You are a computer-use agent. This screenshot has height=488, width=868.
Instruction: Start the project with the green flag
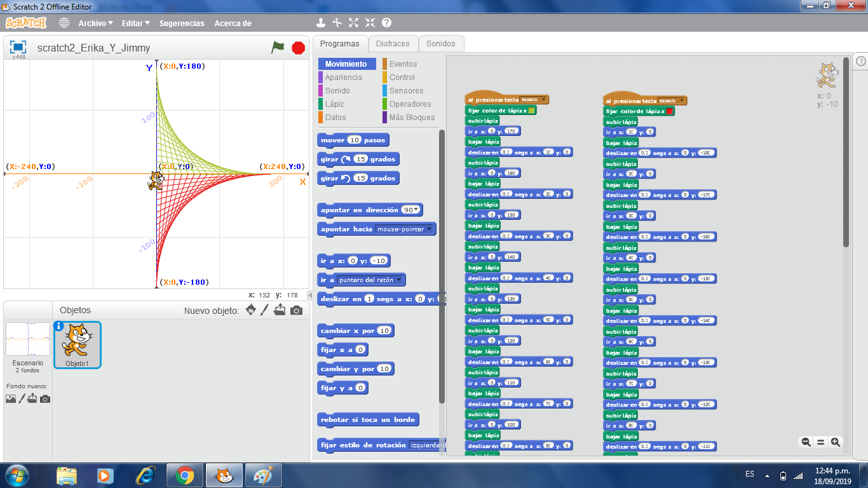(x=278, y=46)
